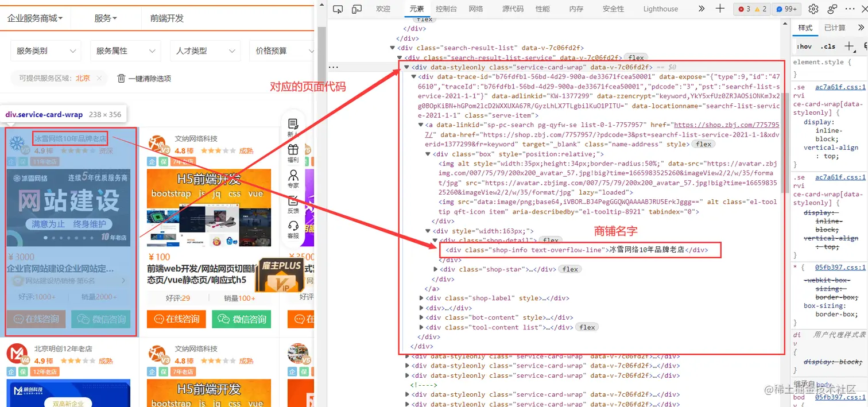The width and height of the screenshot is (868, 407).
Task: Toggle the :hov element state panel
Action: point(804,46)
